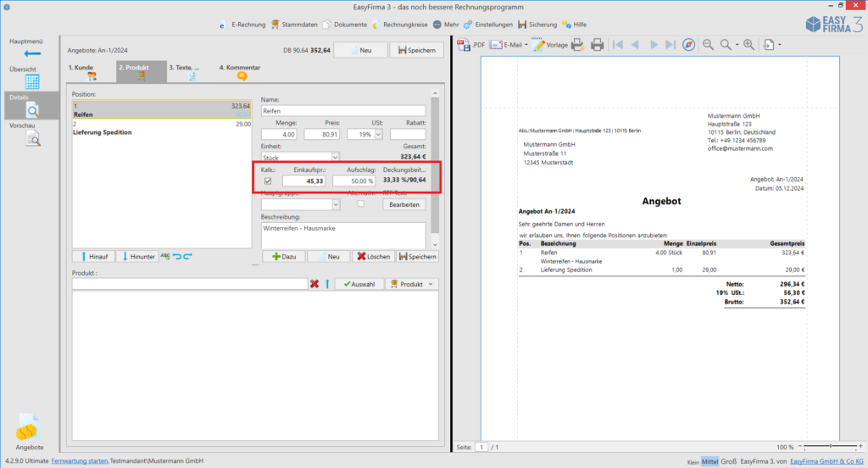Open the Hilfe menu
Image resolution: width=868 pixels, height=468 pixels.
click(x=574, y=25)
